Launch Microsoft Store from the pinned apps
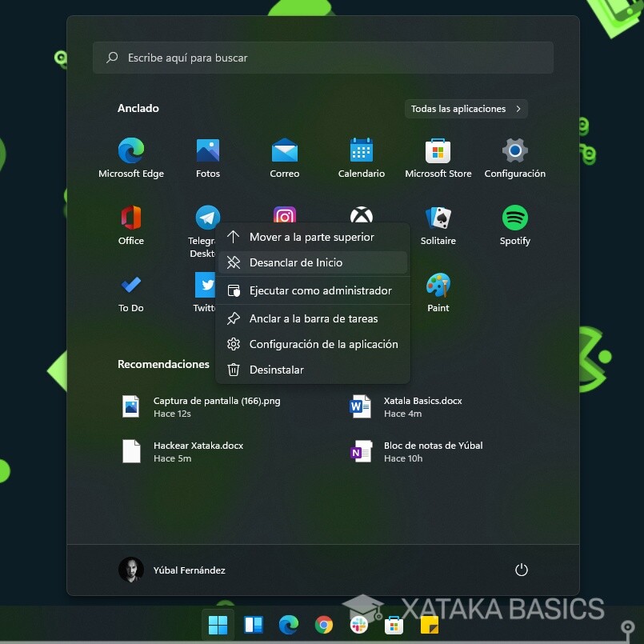The height and width of the screenshot is (644, 644). 438,149
